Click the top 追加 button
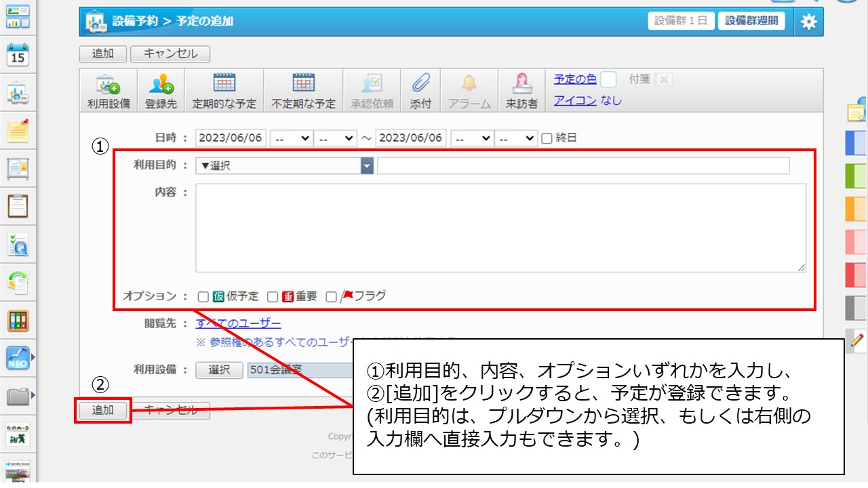 pyautogui.click(x=102, y=54)
